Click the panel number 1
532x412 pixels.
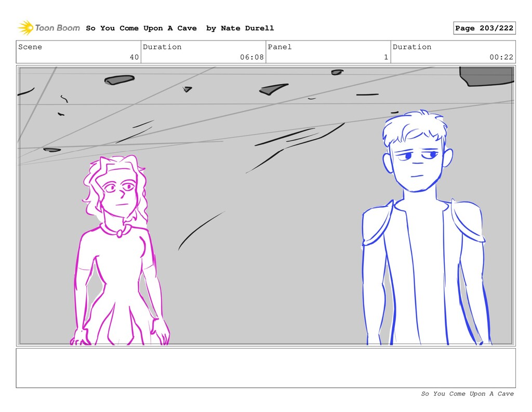pyautogui.click(x=386, y=57)
